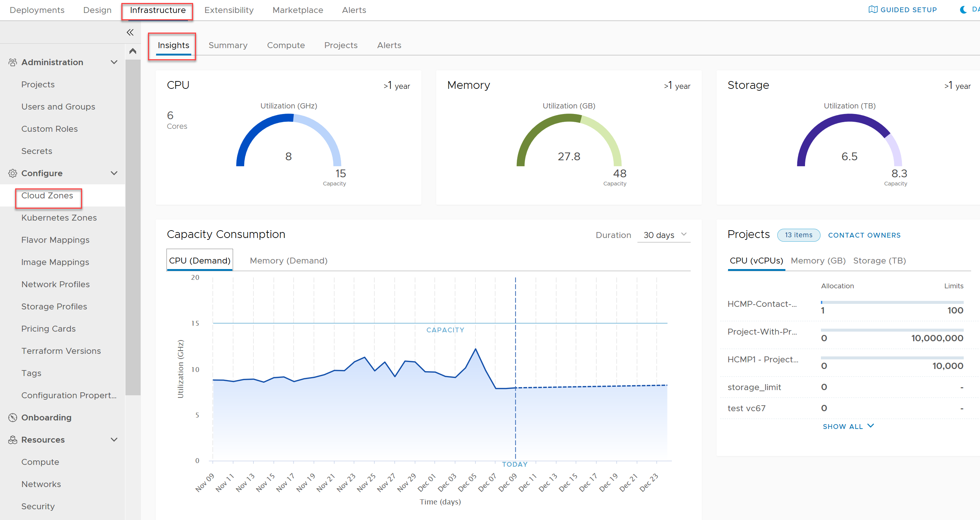This screenshot has height=520, width=980.
Task: Click the Configure section icon
Action: click(12, 173)
